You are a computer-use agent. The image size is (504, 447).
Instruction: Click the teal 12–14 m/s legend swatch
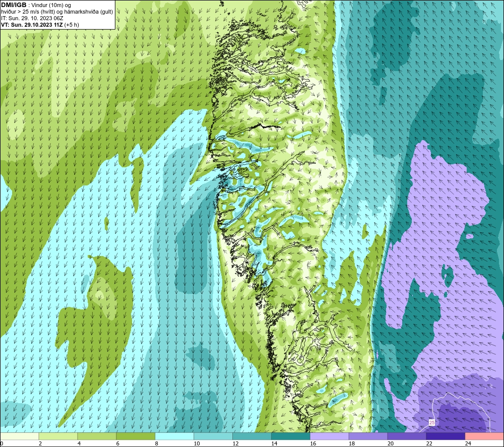252,436
